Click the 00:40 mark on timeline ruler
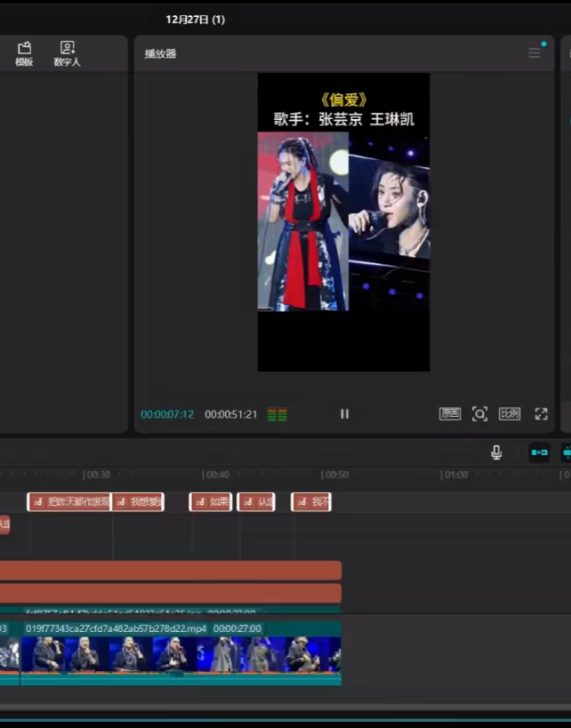 (x=217, y=475)
